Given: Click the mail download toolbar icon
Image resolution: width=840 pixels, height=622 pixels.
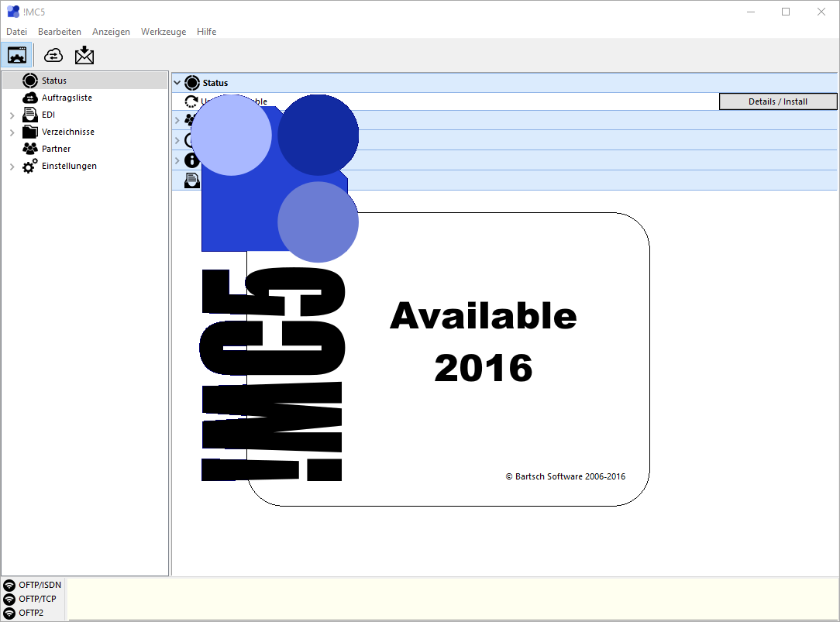Looking at the screenshot, I should [84, 55].
